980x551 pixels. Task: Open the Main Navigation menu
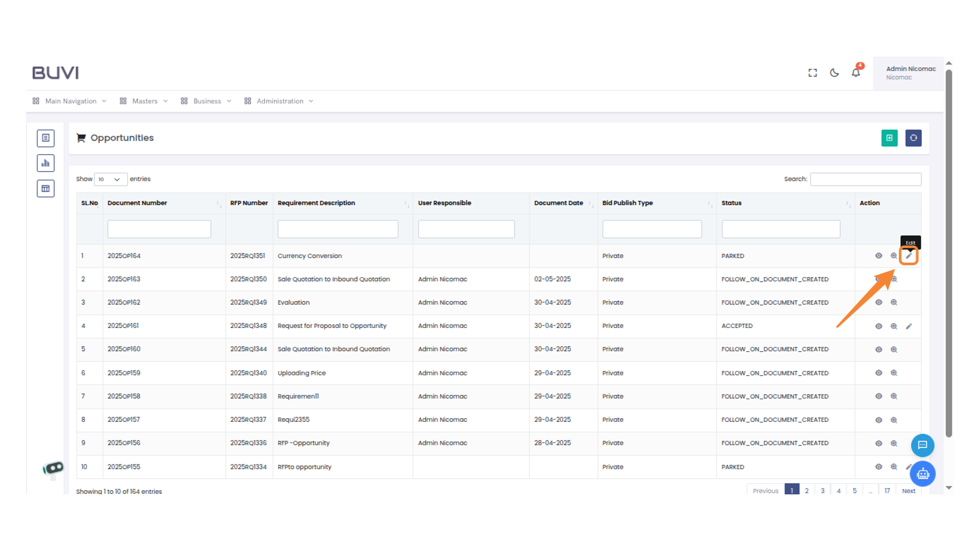click(x=70, y=101)
